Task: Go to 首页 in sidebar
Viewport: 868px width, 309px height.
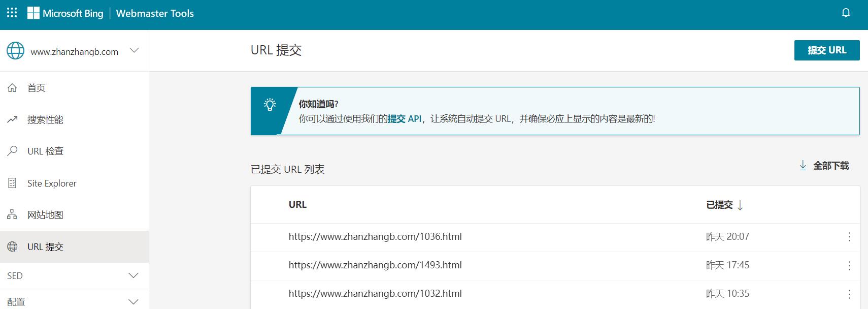Action: click(x=37, y=88)
